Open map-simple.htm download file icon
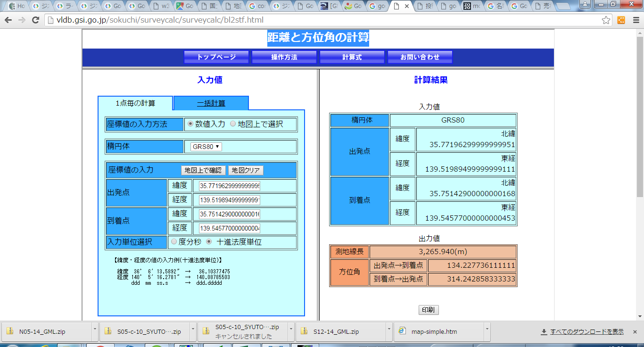The height and width of the screenshot is (347, 644). [x=402, y=331]
